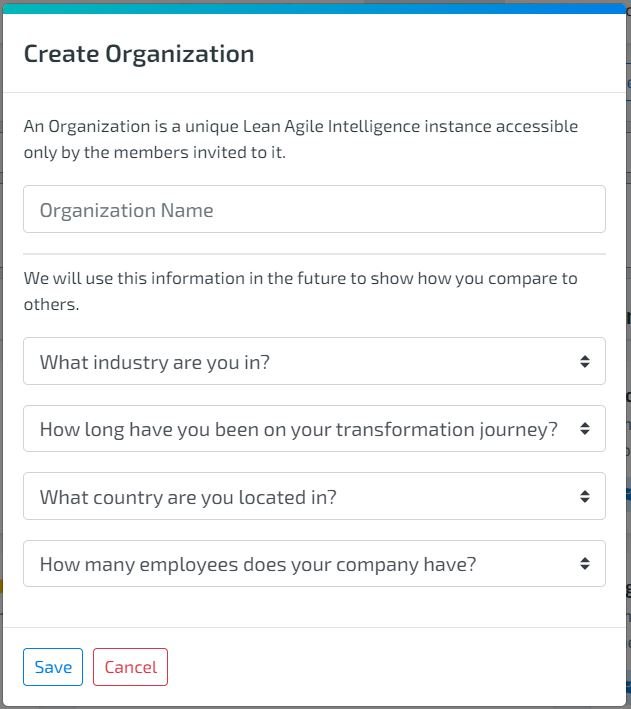Click the country dropdown up-down arrow icon
The height and width of the screenshot is (709, 631).
(x=584, y=496)
